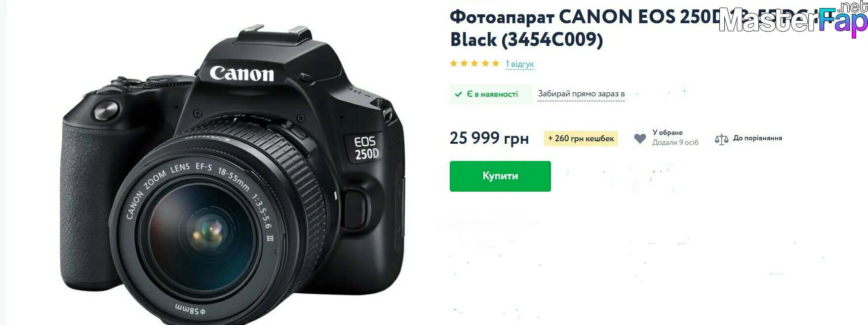Viewport: 868px width, 325px height.
Task: Select the first rating star
Action: (x=454, y=63)
